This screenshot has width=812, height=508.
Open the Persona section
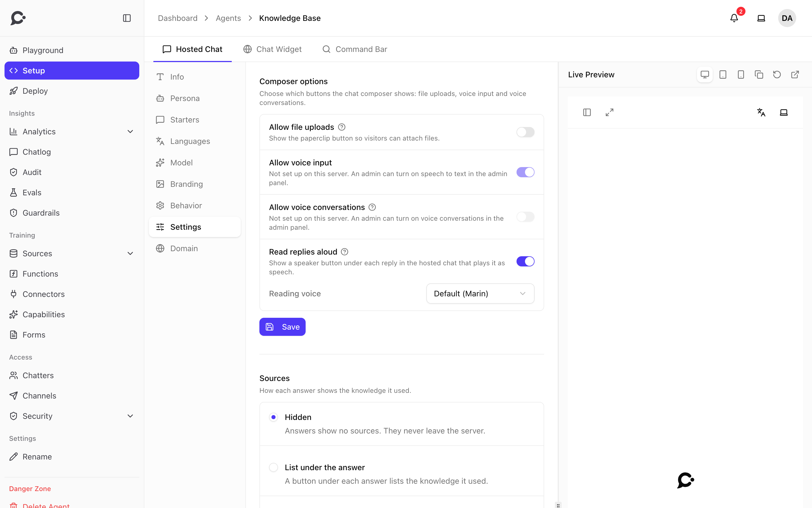pyautogui.click(x=195, y=98)
